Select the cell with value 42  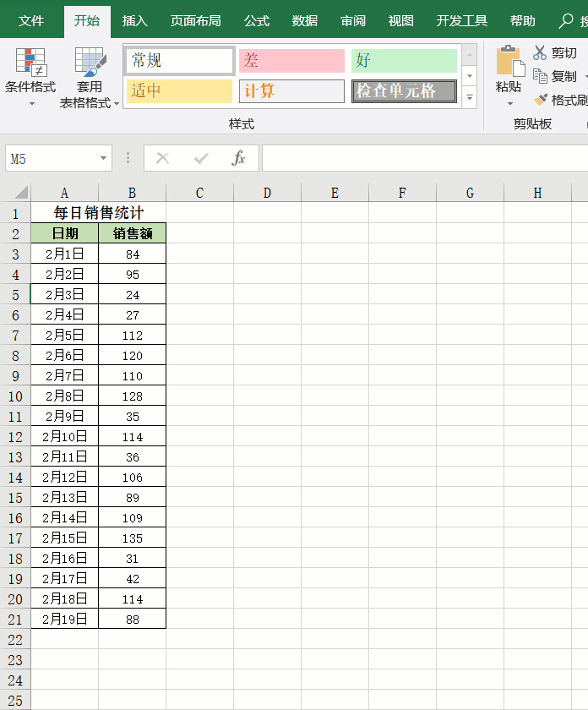(132, 579)
